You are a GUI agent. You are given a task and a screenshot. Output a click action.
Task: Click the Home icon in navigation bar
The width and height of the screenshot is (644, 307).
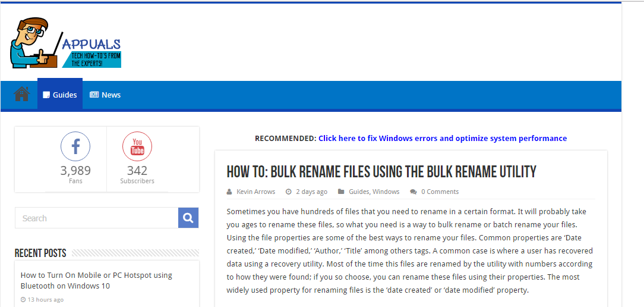pos(21,94)
